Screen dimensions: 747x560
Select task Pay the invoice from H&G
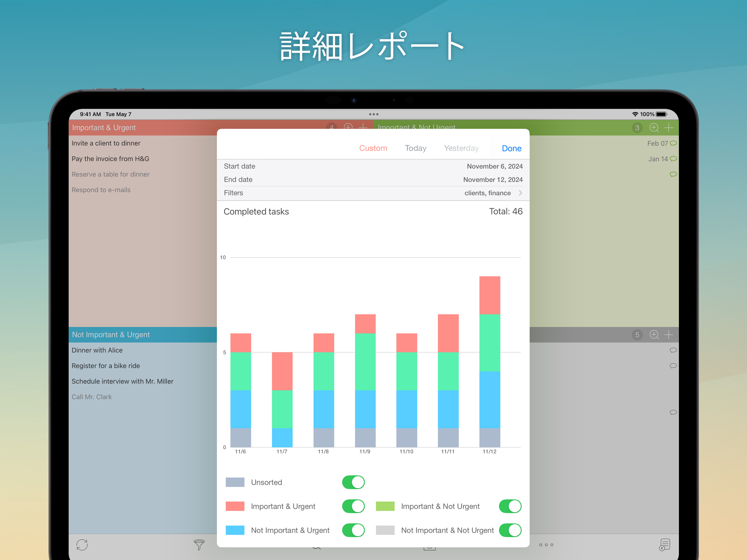[110, 159]
